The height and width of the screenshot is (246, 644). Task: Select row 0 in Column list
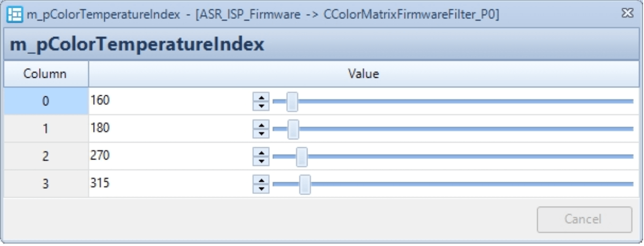(46, 101)
